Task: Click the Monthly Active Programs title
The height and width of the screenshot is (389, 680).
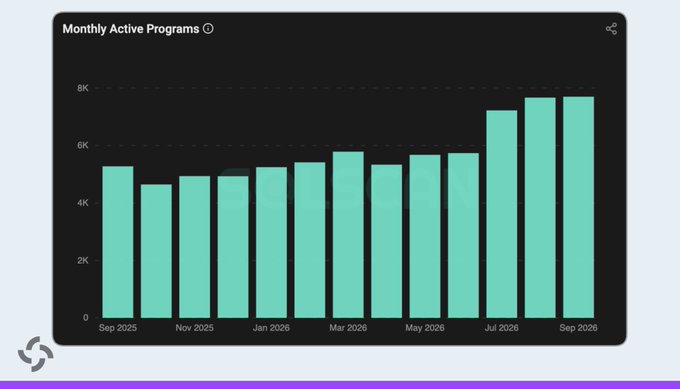Action: pos(131,29)
